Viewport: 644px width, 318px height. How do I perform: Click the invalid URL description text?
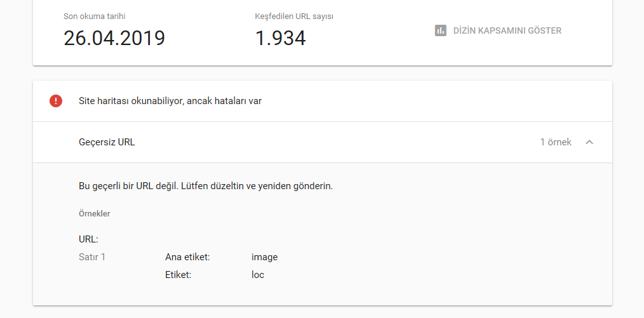[206, 186]
